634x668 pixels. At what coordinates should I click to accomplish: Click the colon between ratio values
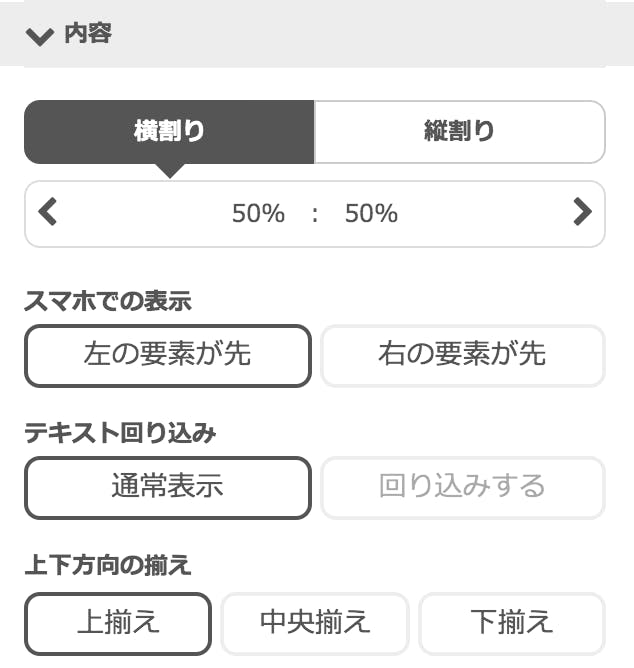[x=314, y=214]
